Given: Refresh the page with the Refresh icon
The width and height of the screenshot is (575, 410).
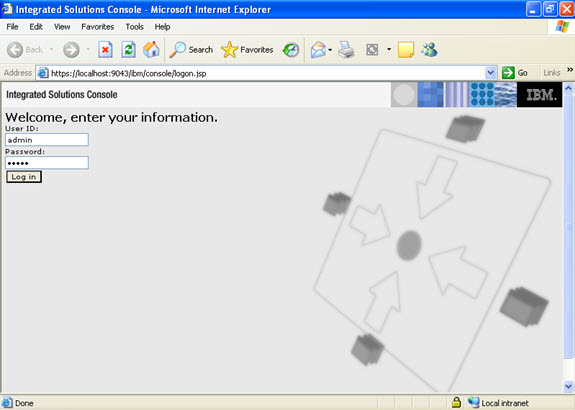Looking at the screenshot, I should pyautogui.click(x=128, y=50).
